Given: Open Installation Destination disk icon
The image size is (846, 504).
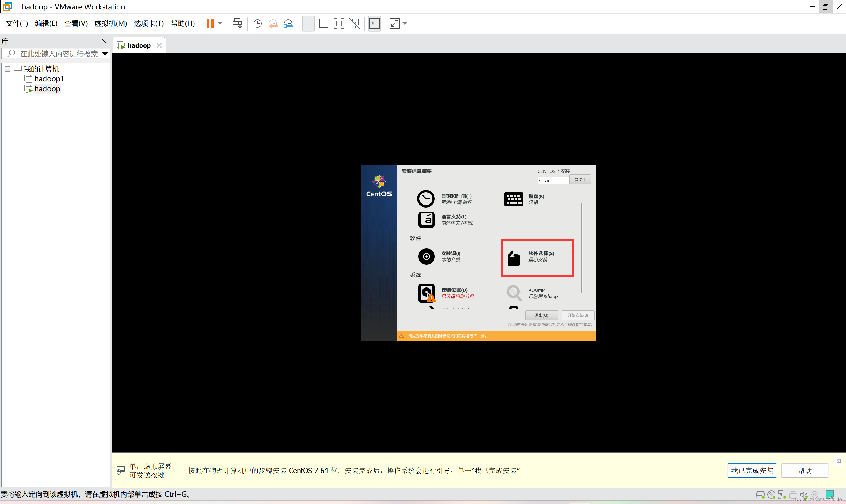Looking at the screenshot, I should [427, 293].
